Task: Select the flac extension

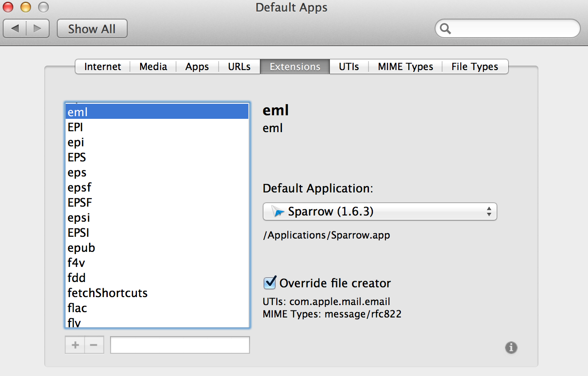Action: pyautogui.click(x=157, y=308)
